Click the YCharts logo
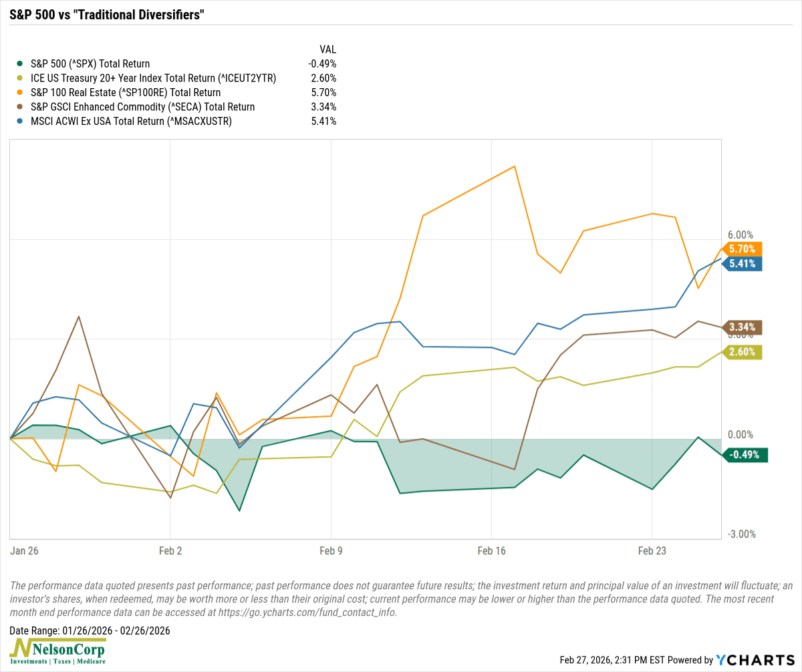The image size is (802, 672). (x=755, y=659)
